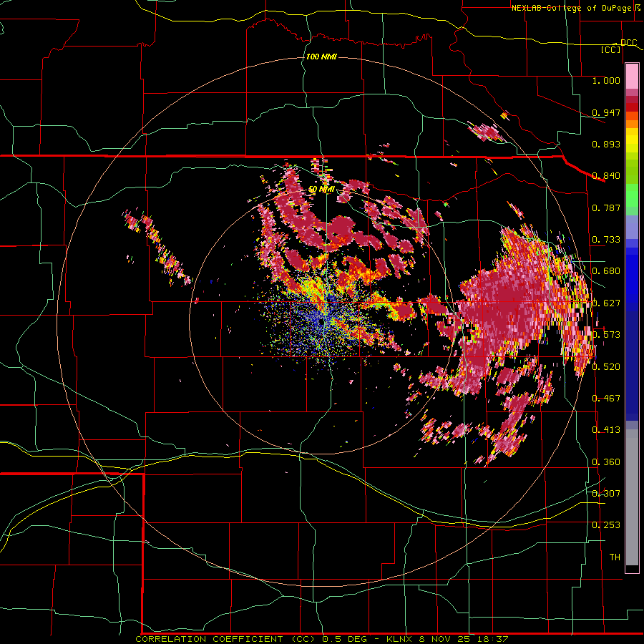644x644 pixels.
Task: Click the [CC] label above the color bar
Action: (611, 49)
